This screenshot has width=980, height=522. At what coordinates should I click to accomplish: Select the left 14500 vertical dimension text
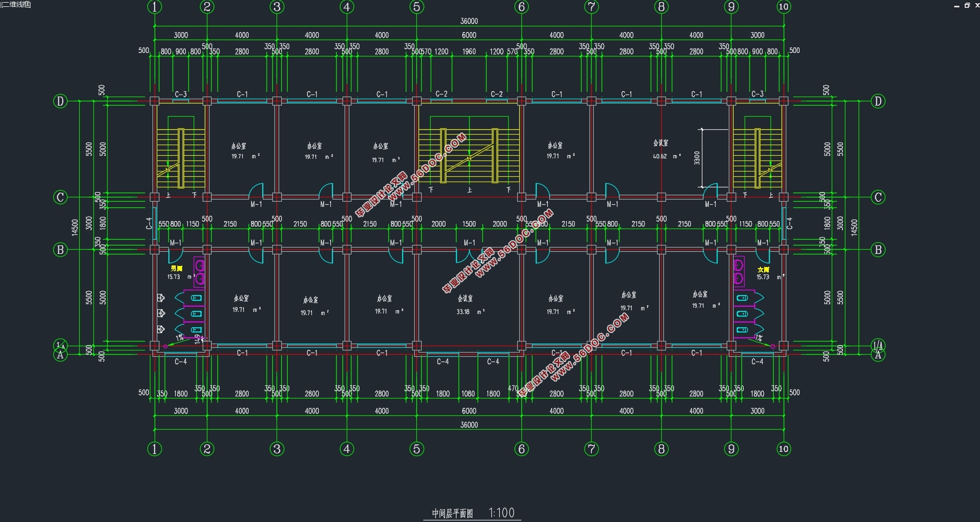(75, 227)
